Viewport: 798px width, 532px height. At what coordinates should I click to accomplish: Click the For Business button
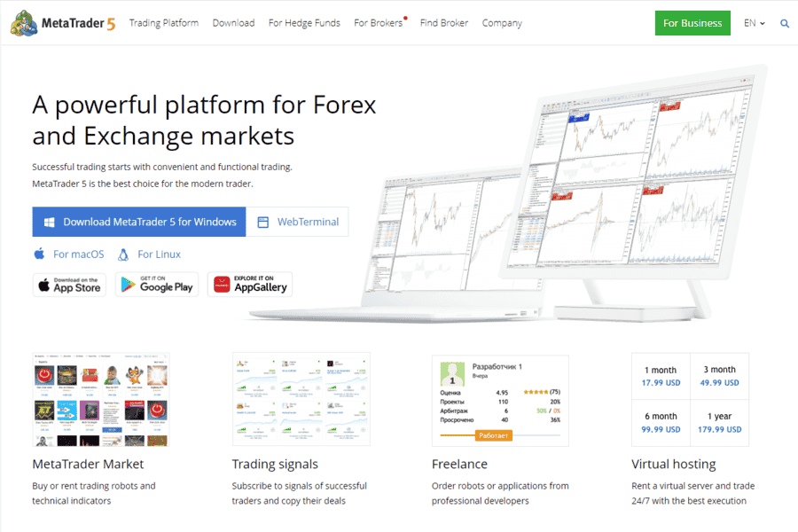(692, 23)
